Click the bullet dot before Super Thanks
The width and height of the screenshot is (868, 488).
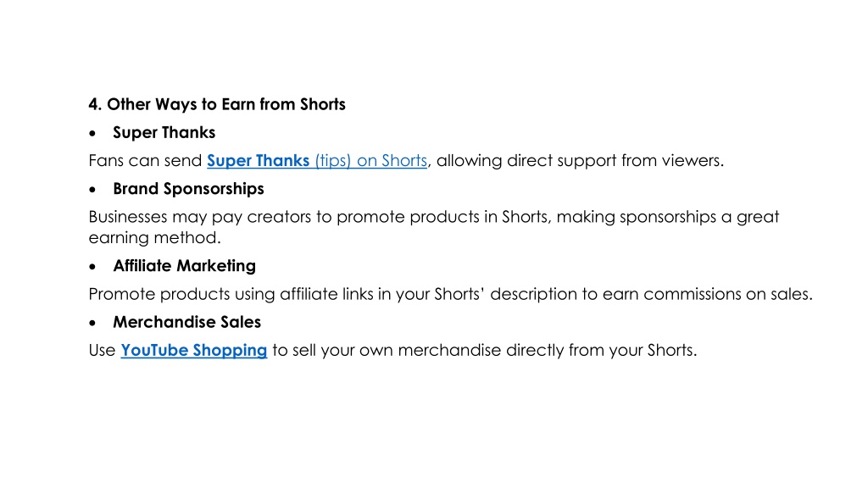tap(92, 133)
